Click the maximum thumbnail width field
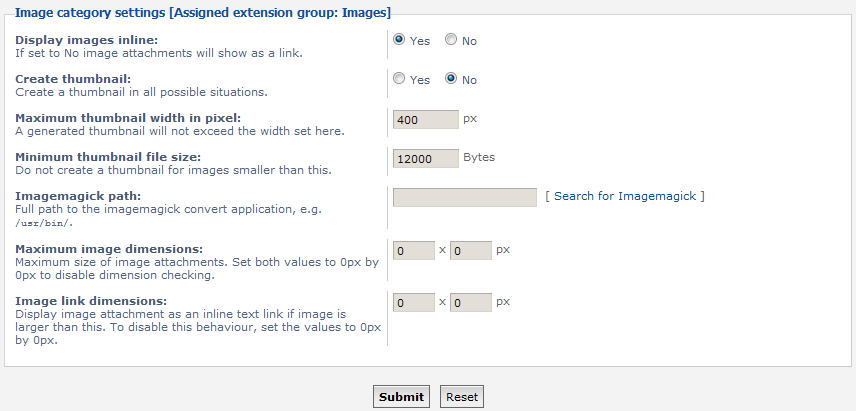Screen dimensions: 856x411 pyautogui.click(x=426, y=120)
